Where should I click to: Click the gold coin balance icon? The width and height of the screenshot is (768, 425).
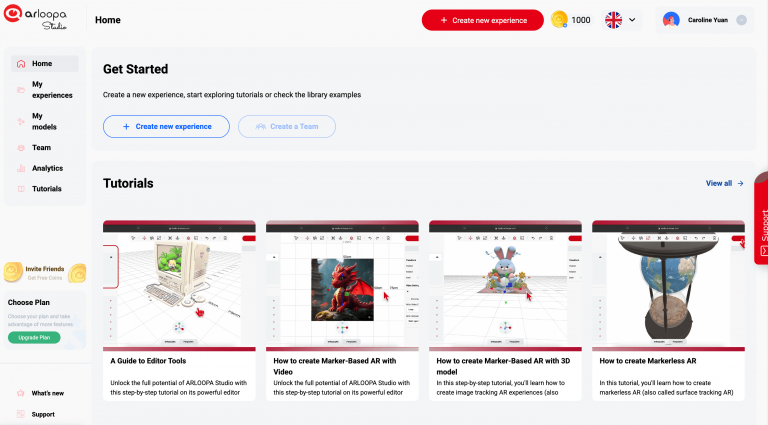point(560,20)
